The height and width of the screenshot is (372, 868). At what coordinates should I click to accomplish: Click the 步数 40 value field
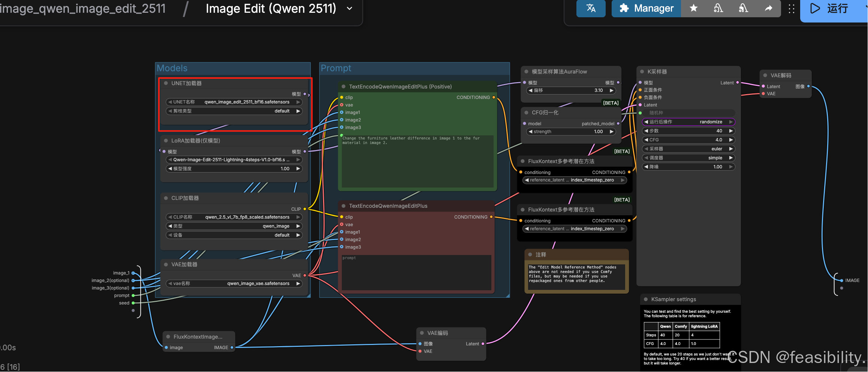click(x=688, y=131)
